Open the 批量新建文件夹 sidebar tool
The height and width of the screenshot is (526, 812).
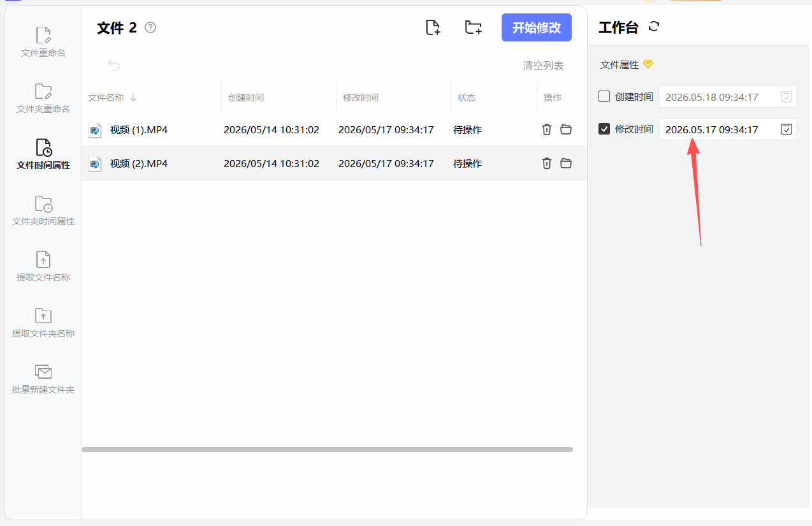43,379
